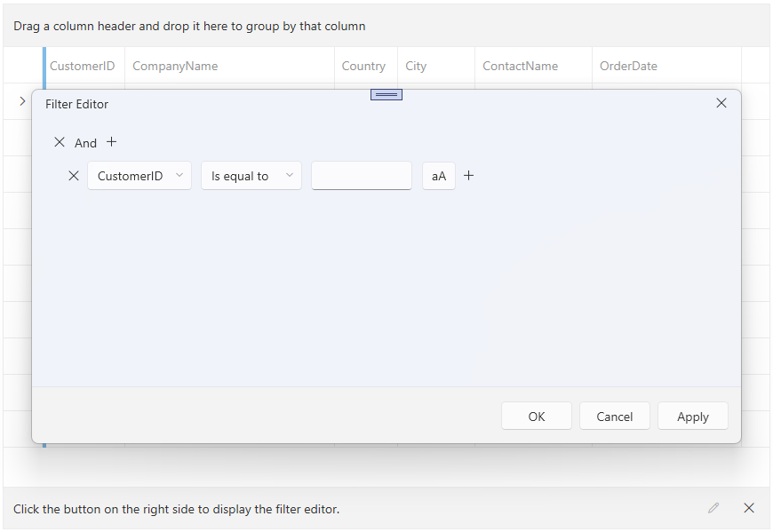Close the filter panel via the status bar X
This screenshot has width=773, height=532.
(749, 508)
